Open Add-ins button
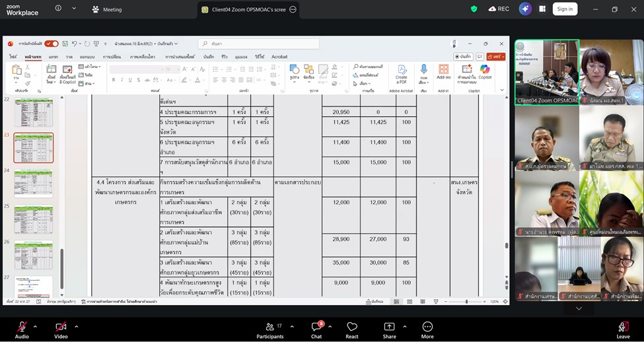Screen dimensions: 644x342 tap(444, 71)
